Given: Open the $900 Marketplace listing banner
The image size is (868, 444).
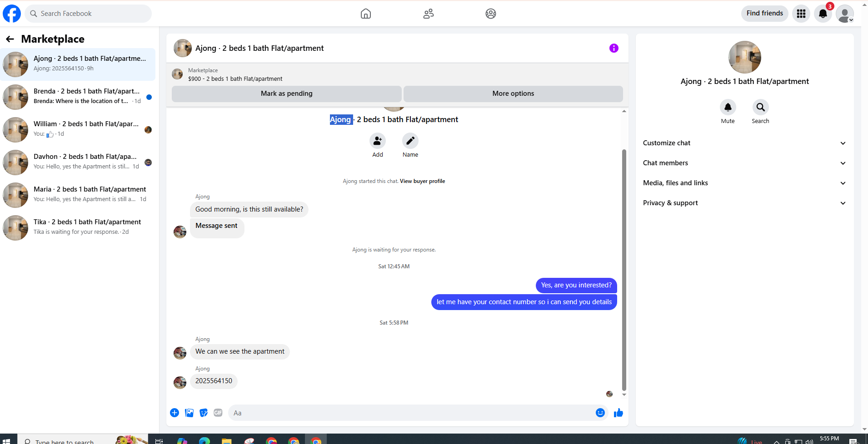Looking at the screenshot, I should tap(397, 74).
